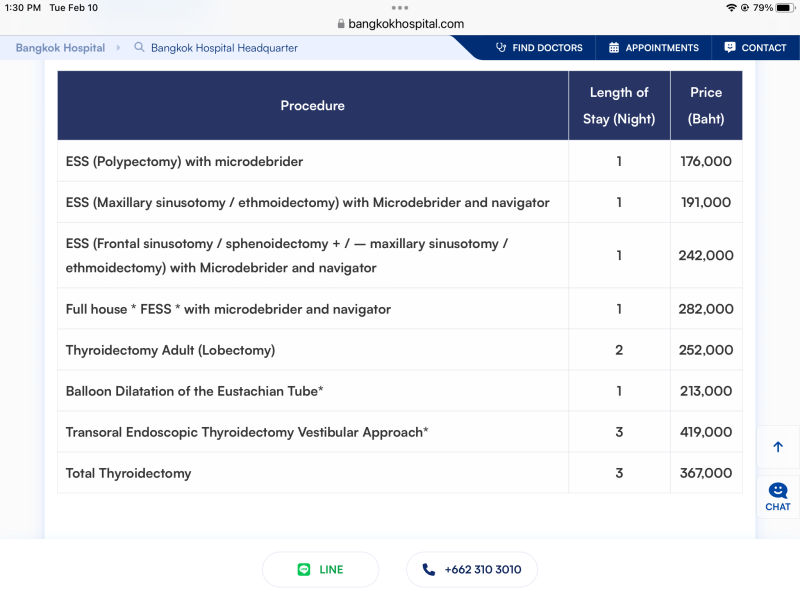Click the Price (Baht) column header

click(705, 105)
